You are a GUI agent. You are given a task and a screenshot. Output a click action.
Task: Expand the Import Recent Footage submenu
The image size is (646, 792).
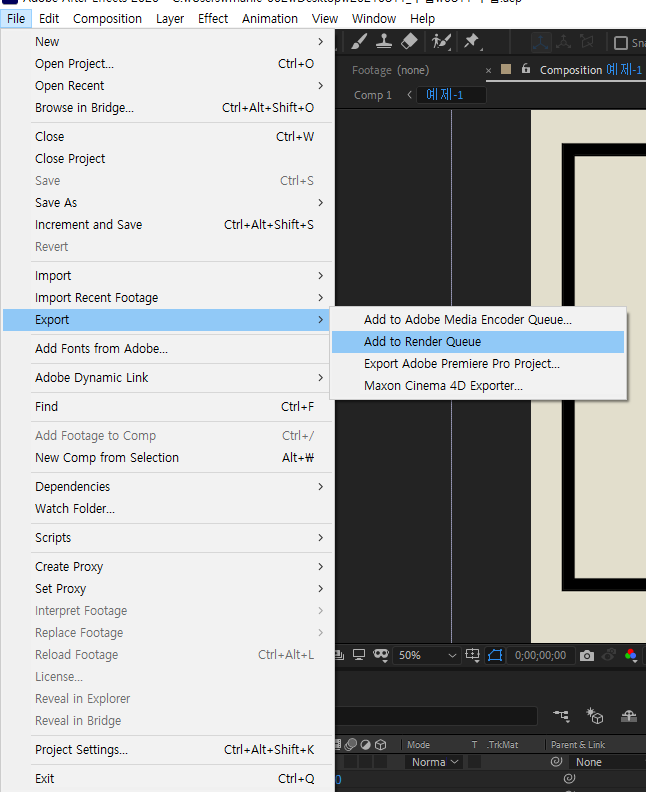pos(168,298)
